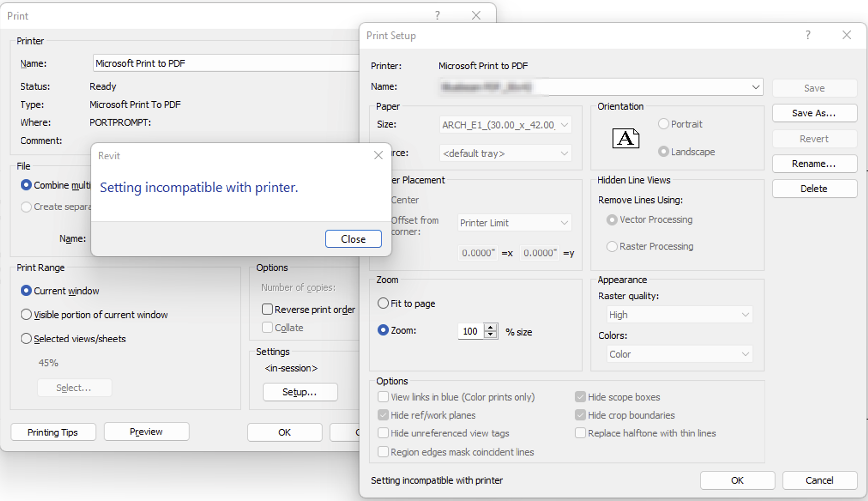Open the Colors dropdown
868x501 pixels.
click(x=745, y=354)
